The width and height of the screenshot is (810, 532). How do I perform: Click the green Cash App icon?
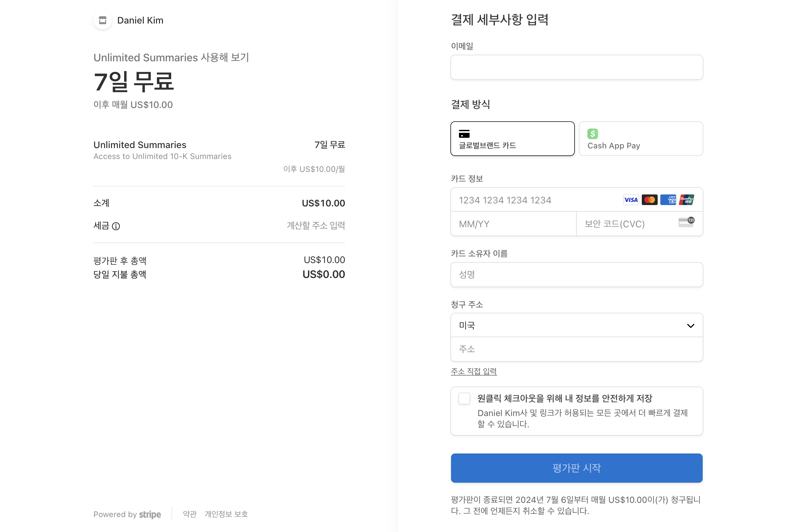point(592,134)
